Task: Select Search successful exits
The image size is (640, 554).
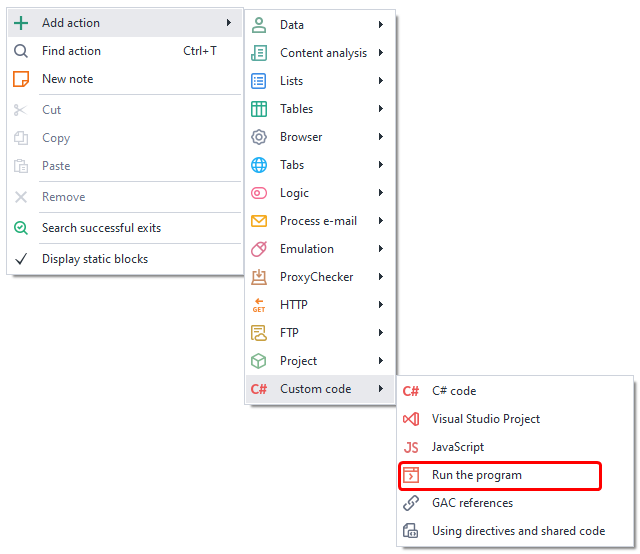Action: click(101, 228)
